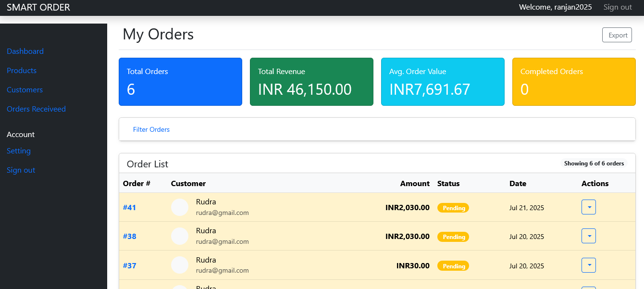Click the SMART ORDER brand logo

tap(38, 7)
